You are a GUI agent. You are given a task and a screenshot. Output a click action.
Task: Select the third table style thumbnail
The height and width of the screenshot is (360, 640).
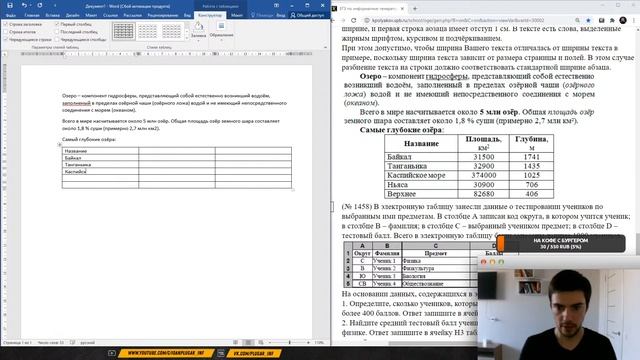pos(171,31)
